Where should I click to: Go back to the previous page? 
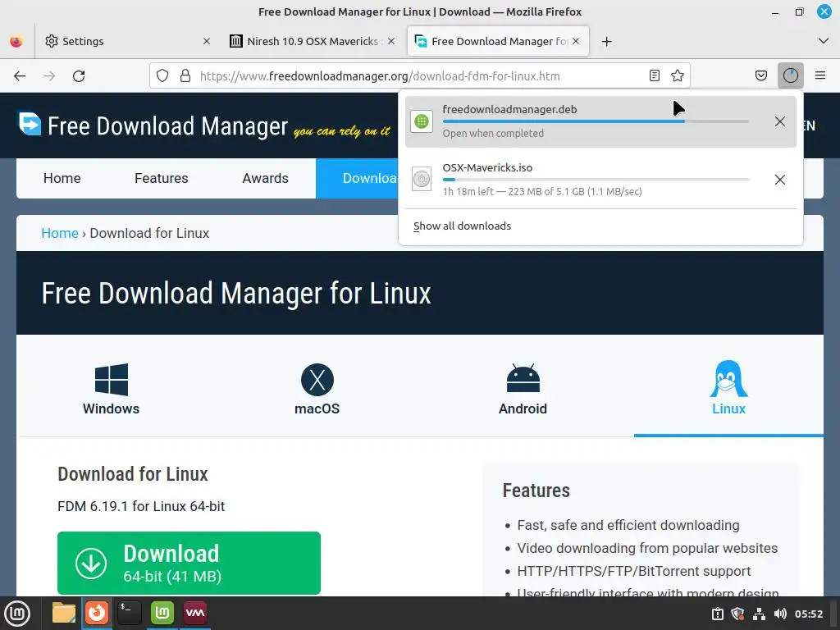(20, 76)
